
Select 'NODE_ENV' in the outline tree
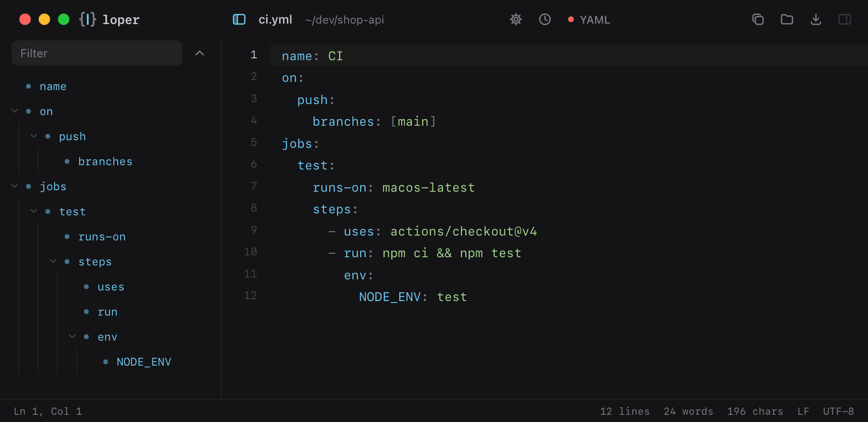[144, 362]
